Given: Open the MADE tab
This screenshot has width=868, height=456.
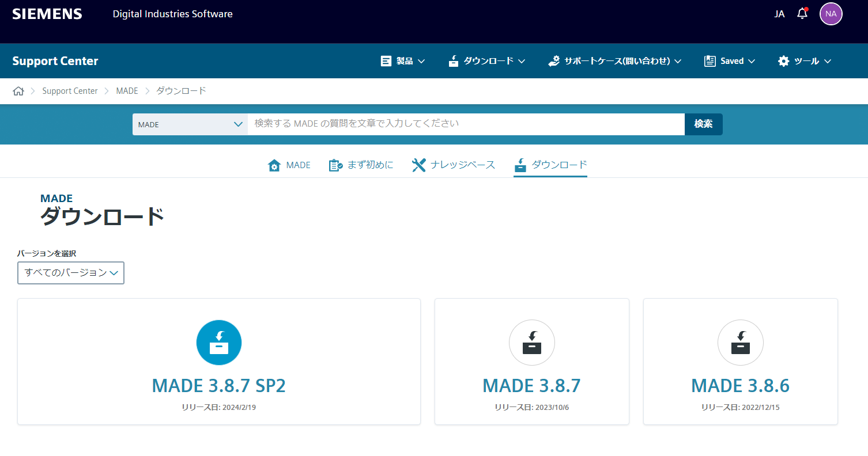Looking at the screenshot, I should click(x=289, y=165).
